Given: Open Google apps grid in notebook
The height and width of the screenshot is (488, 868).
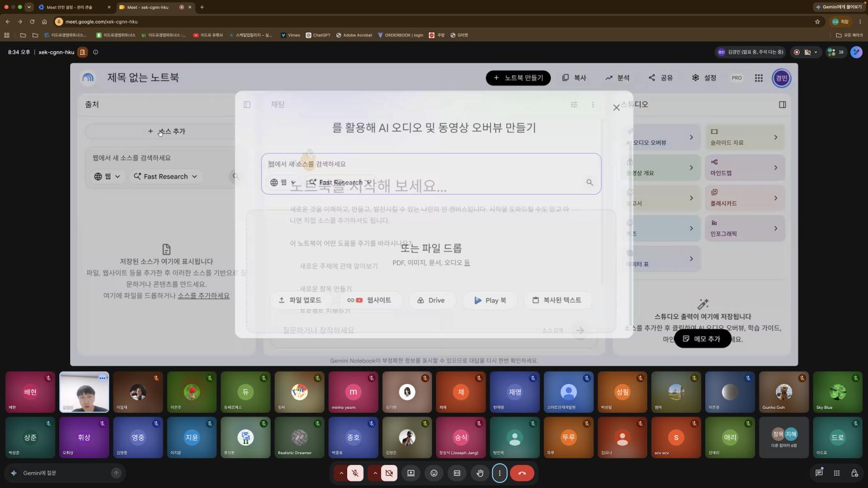Looking at the screenshot, I should coord(759,78).
